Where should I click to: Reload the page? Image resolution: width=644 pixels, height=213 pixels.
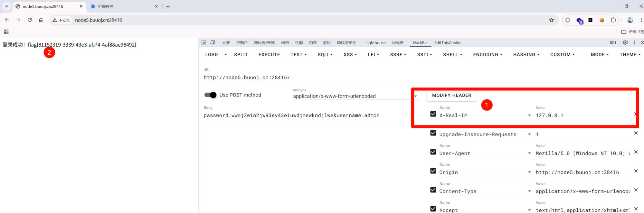[x=30, y=20]
